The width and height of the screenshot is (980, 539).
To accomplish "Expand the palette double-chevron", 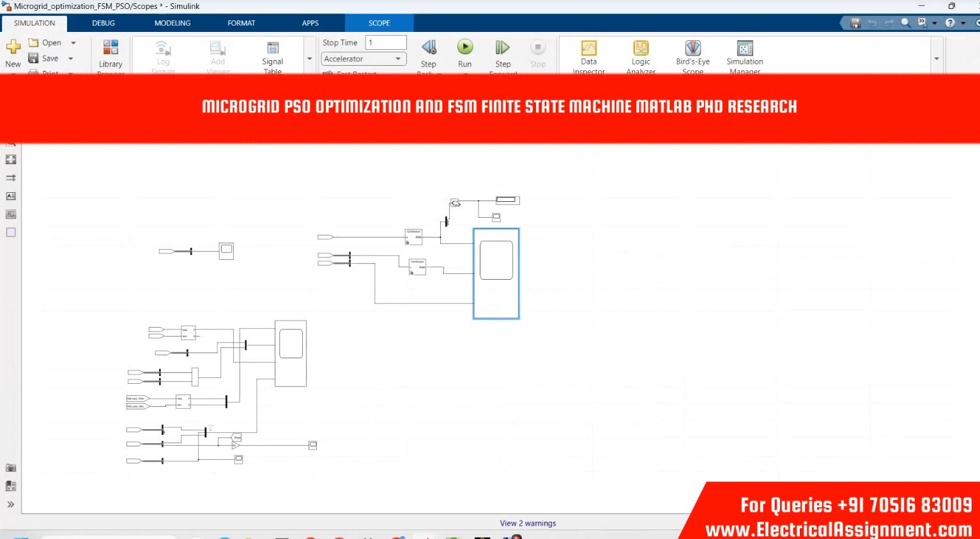I will click(11, 505).
